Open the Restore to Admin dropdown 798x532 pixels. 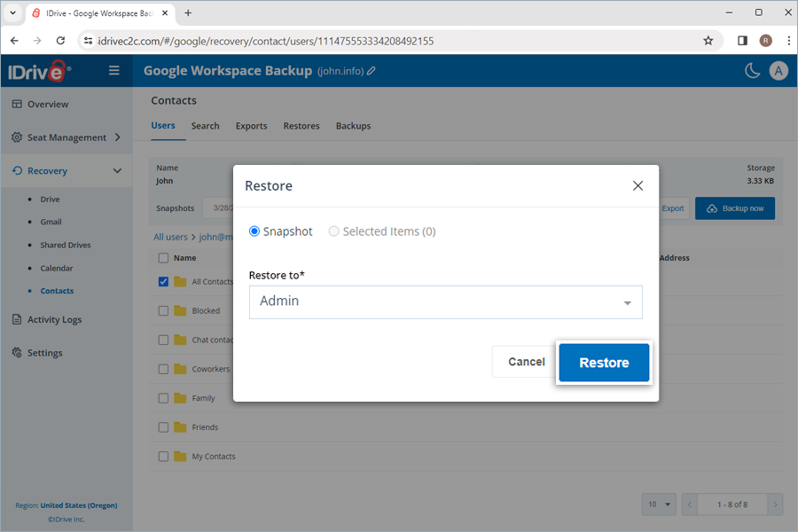point(445,302)
